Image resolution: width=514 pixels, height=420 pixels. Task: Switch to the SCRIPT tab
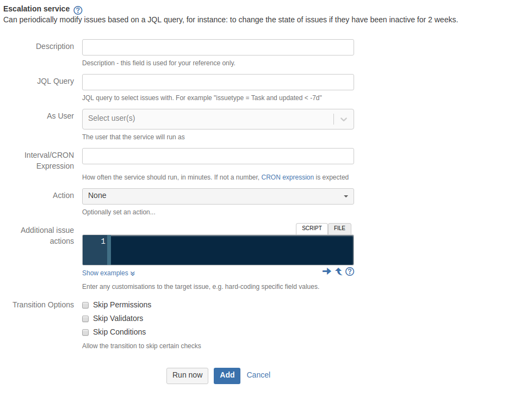pos(312,228)
